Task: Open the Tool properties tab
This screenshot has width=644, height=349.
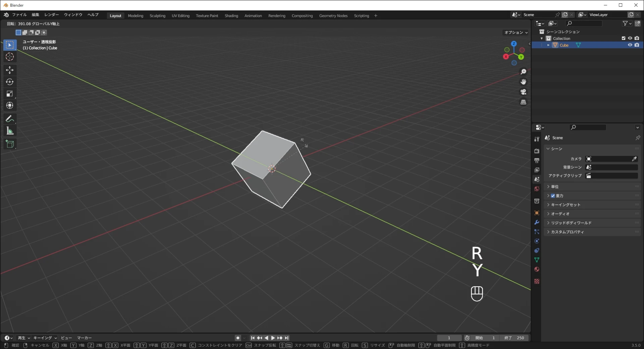Action: (x=537, y=139)
